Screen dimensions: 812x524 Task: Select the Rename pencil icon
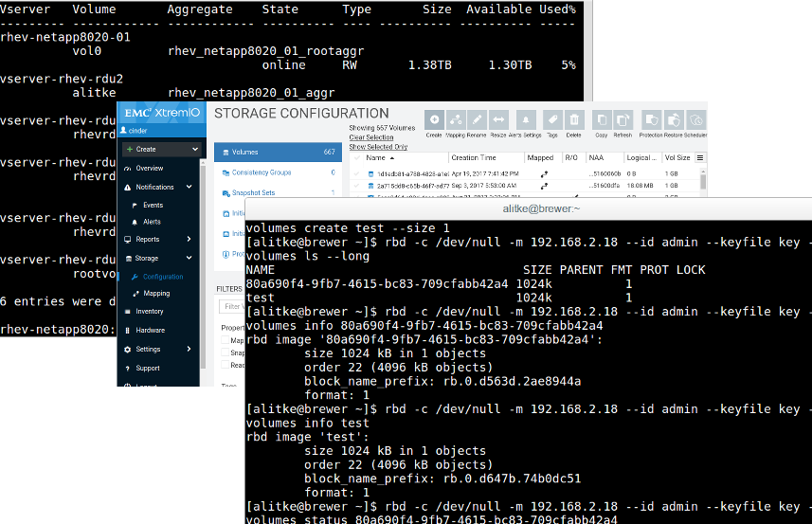click(x=477, y=120)
